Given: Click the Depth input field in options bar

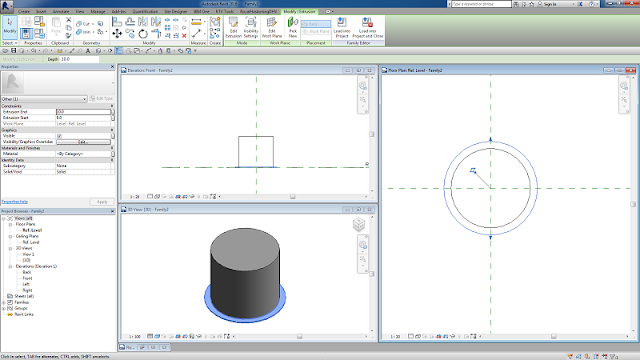Looking at the screenshot, I should [x=80, y=59].
